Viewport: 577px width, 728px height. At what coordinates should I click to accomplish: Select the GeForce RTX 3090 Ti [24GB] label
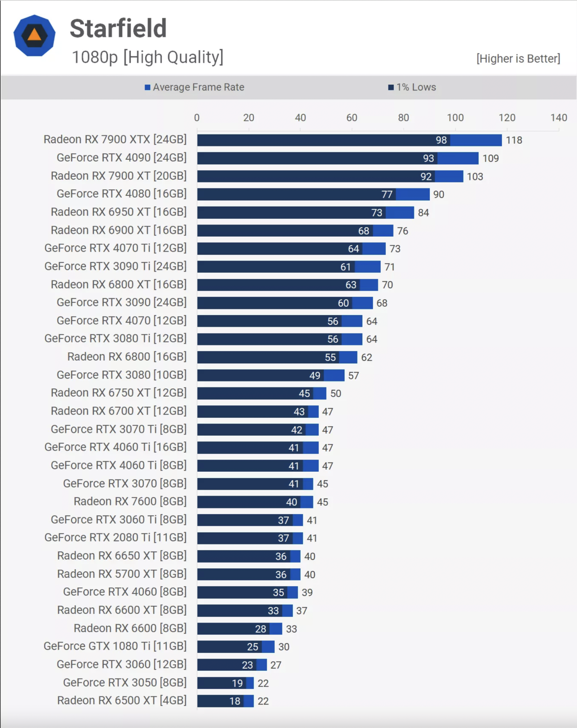115,266
